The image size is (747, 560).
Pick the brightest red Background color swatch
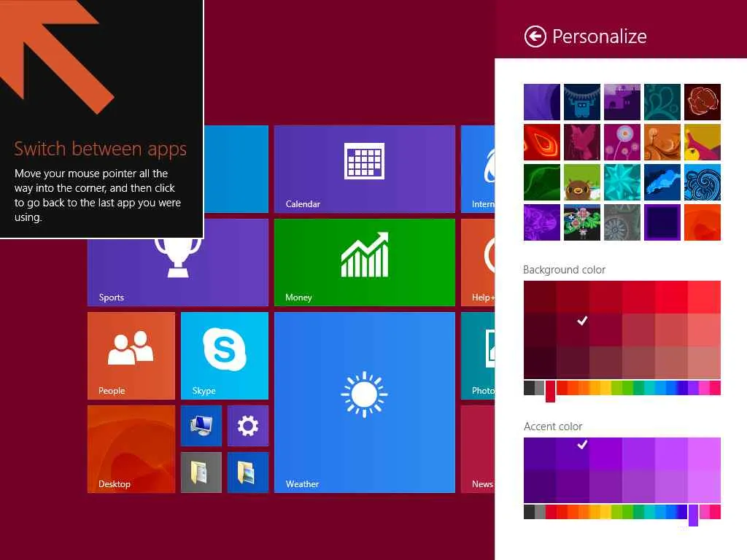click(704, 297)
